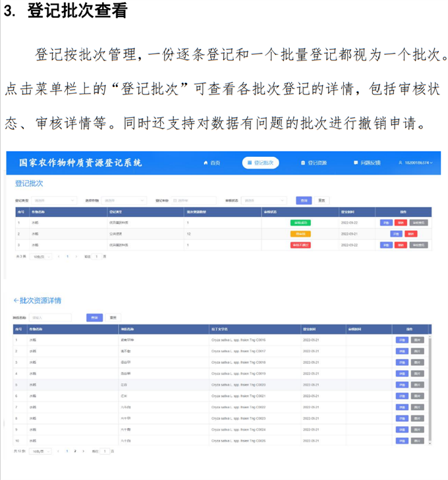
Task: Click the 种质名称 search input field
Action: (51, 317)
